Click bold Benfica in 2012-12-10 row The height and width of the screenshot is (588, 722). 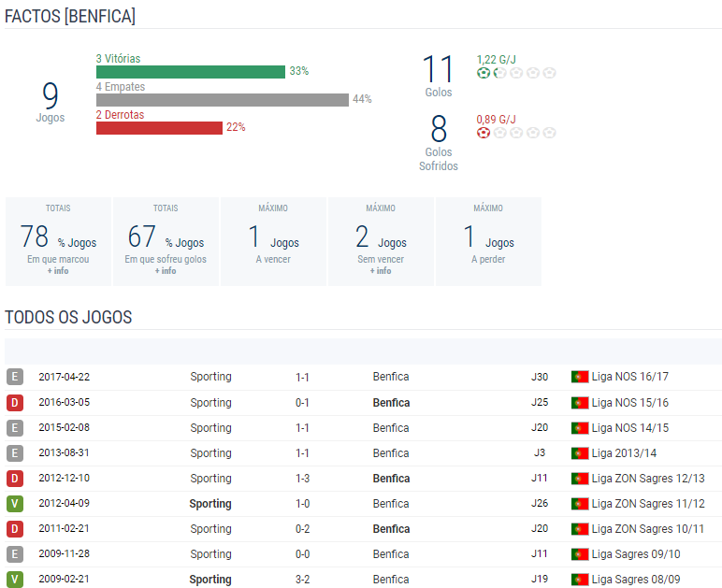pos(391,479)
